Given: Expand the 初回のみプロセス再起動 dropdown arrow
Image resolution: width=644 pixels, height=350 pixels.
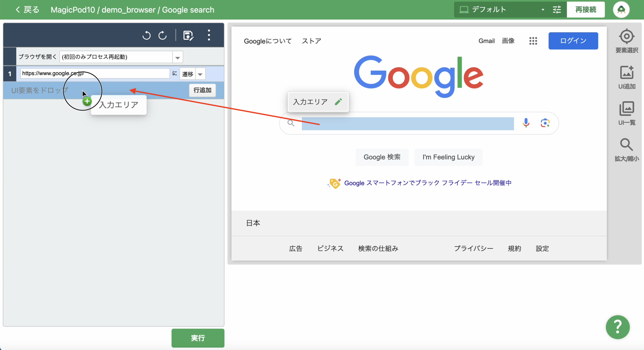Looking at the screenshot, I should [178, 57].
